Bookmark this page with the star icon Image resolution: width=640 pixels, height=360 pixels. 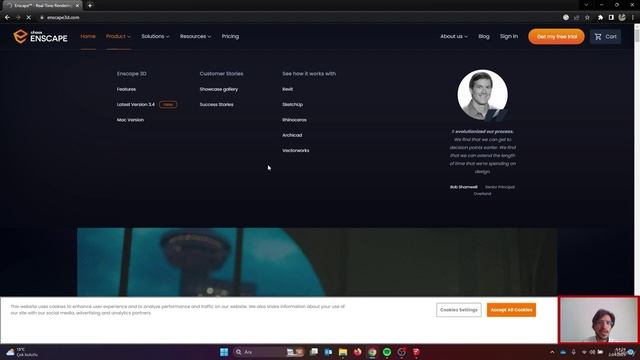click(x=587, y=17)
